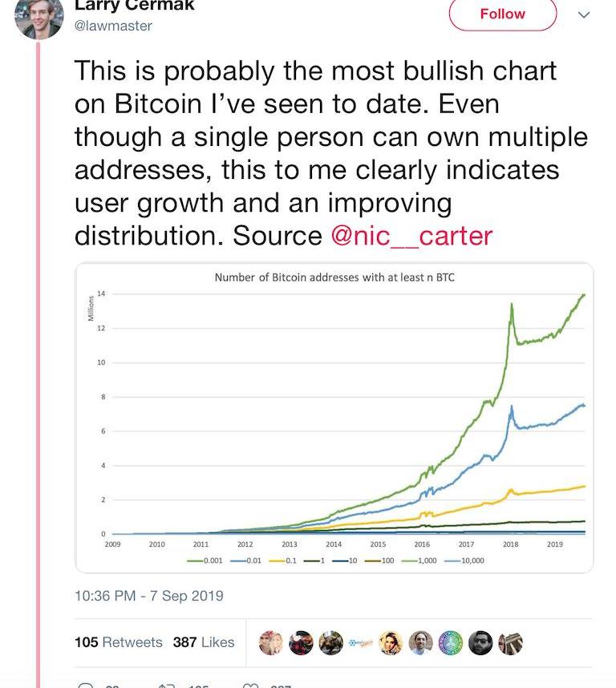Open Larry Cermak's profile picture
This screenshot has height=688, width=616.
click(x=38, y=16)
